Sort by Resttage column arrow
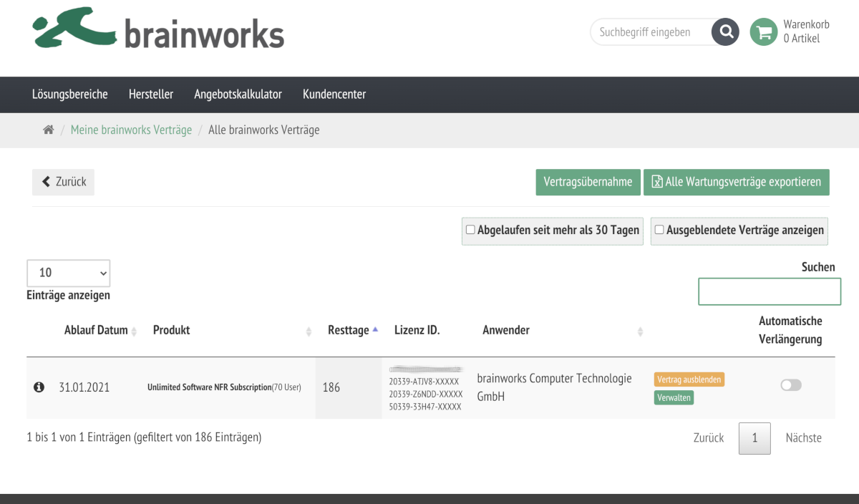The width and height of the screenshot is (859, 504). click(375, 330)
